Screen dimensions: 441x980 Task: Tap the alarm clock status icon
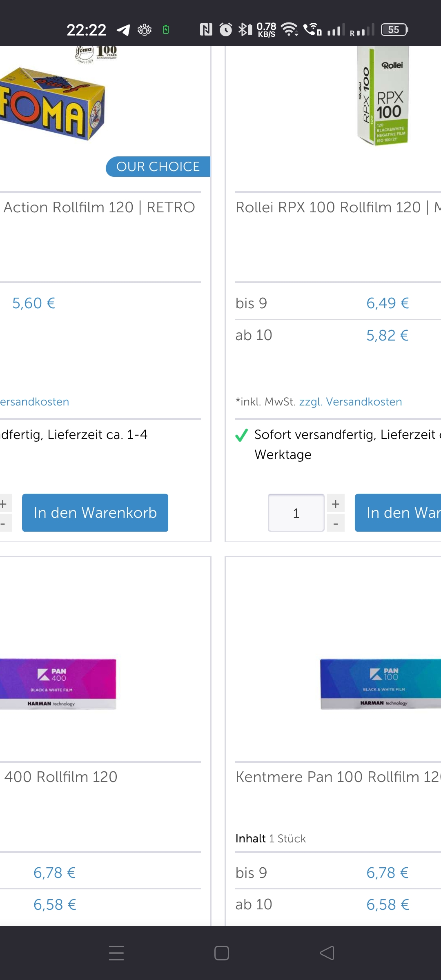tap(225, 29)
